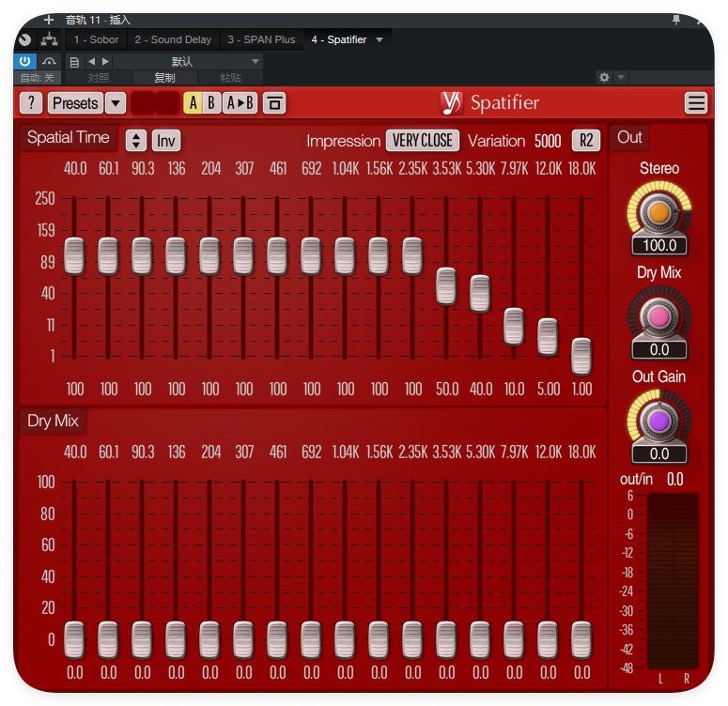Select the B state slot
The image size is (728, 706).
click(x=211, y=102)
